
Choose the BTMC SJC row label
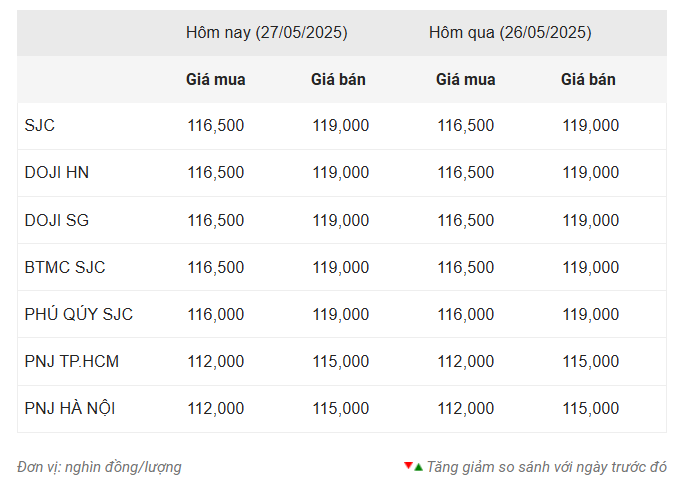point(65,267)
